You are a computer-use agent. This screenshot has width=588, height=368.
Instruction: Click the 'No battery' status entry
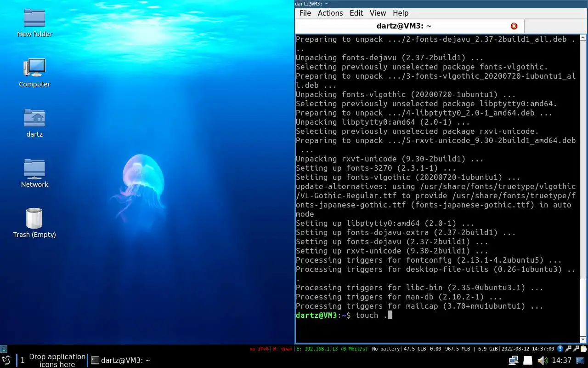click(386, 349)
